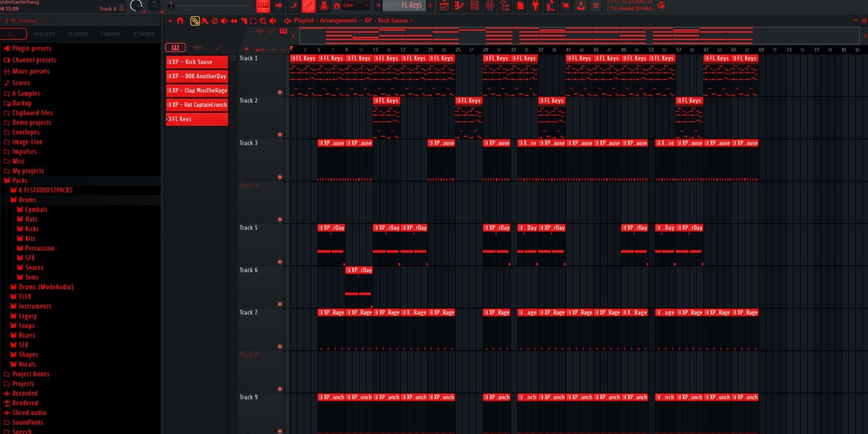Select the Slice tool in playlist toolbar

(244, 21)
